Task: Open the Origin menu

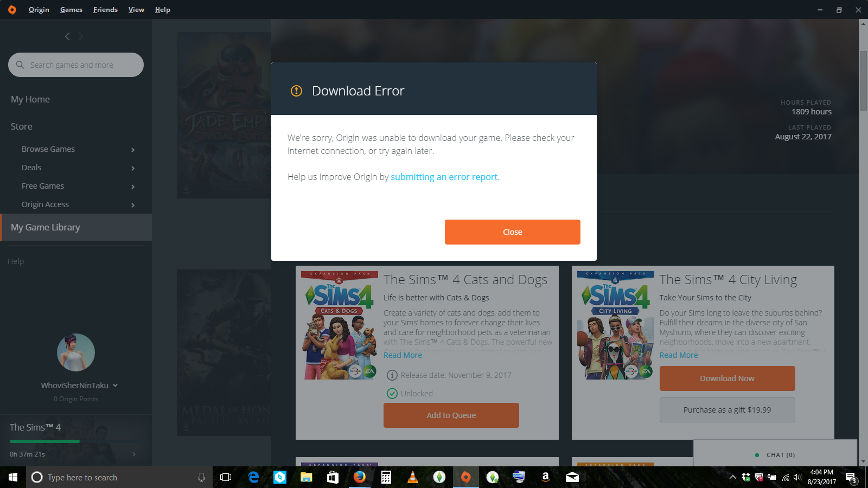Action: coord(39,10)
